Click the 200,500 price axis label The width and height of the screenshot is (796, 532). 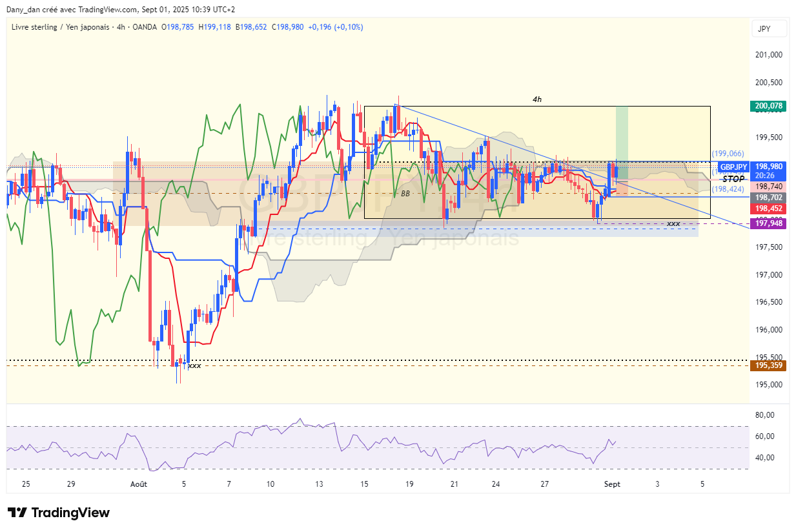click(769, 82)
